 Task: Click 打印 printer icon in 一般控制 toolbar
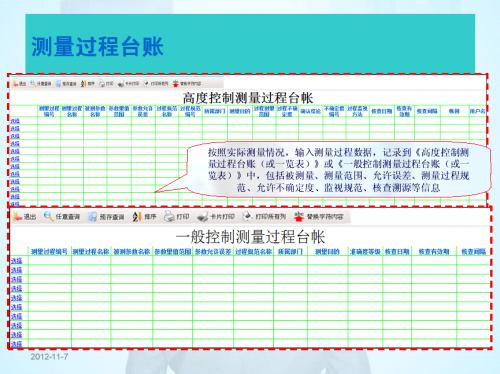(x=169, y=217)
